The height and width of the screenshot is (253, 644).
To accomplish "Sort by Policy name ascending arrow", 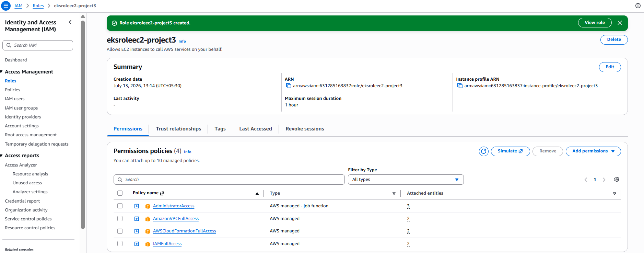I will (257, 194).
